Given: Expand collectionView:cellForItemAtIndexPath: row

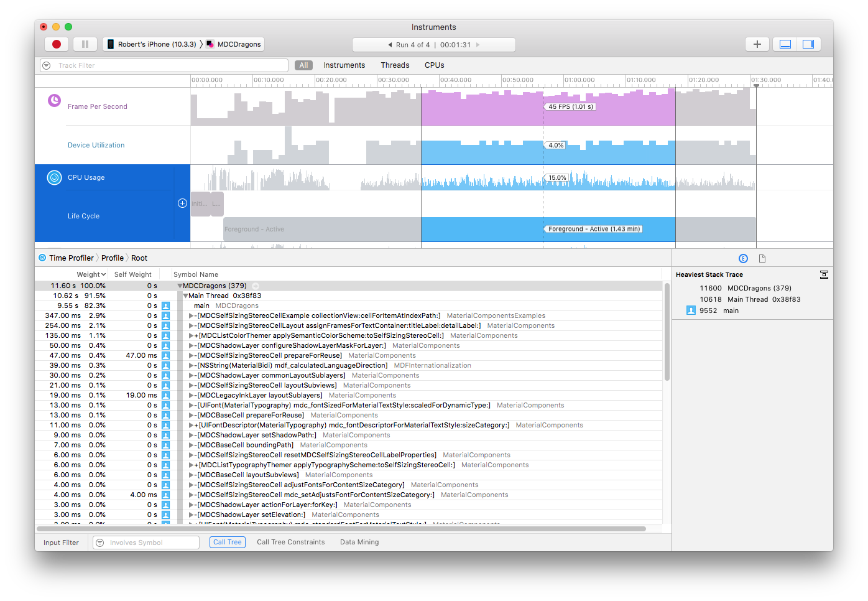Looking at the screenshot, I should (191, 315).
